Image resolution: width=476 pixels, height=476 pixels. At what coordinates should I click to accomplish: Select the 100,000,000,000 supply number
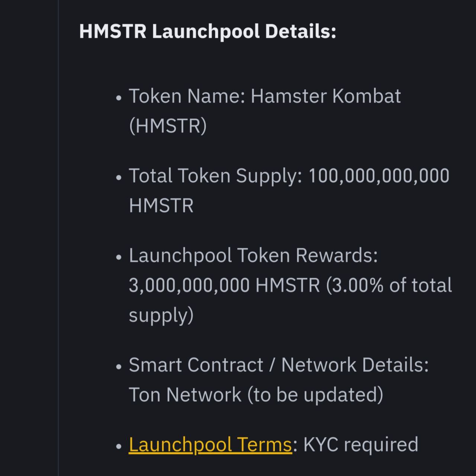[379, 176]
